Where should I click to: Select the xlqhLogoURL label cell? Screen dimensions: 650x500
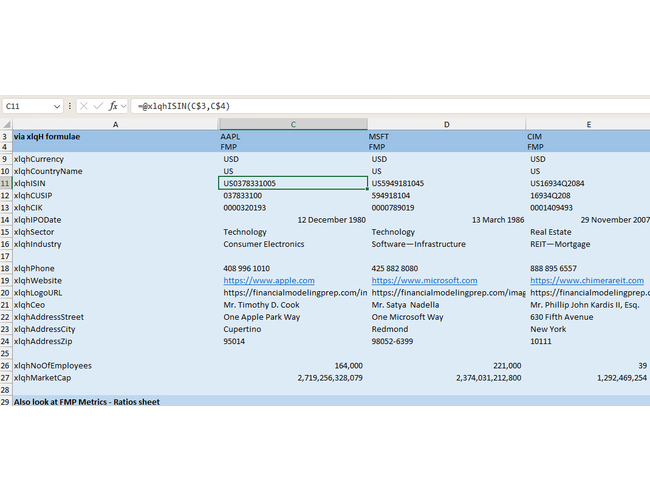tap(115, 293)
